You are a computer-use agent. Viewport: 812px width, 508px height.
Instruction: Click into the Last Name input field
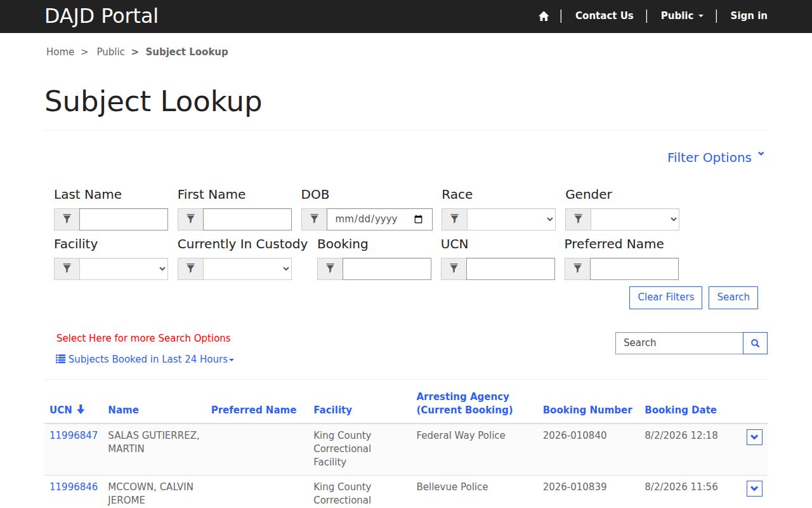click(124, 219)
